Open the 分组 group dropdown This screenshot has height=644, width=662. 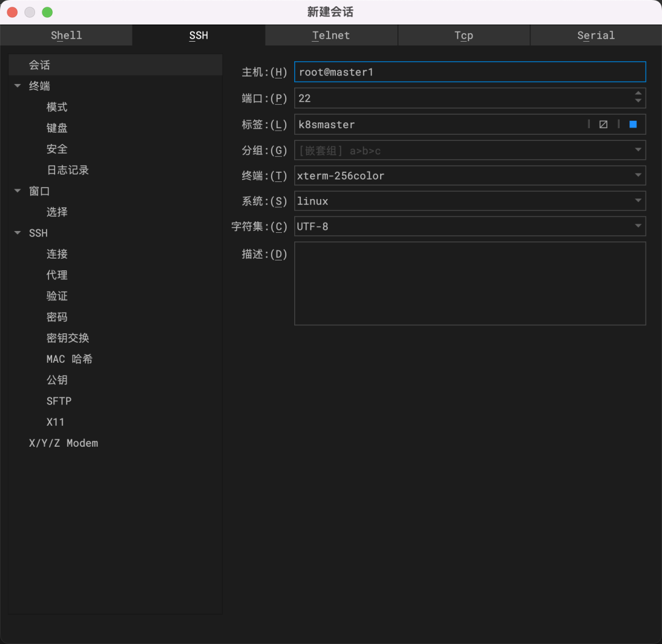(638, 150)
